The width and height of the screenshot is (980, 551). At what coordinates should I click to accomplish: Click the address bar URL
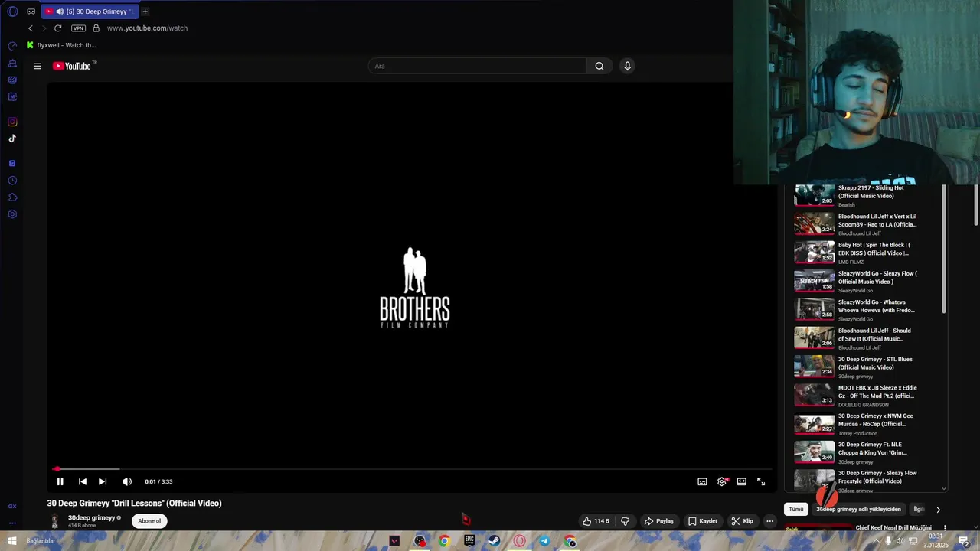tap(147, 28)
